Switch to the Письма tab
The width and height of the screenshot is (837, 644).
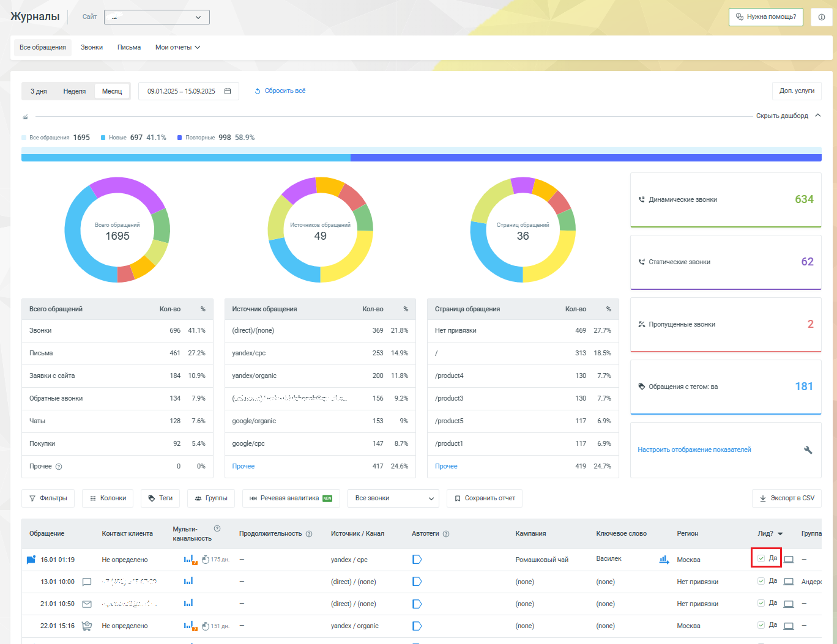[x=129, y=47]
